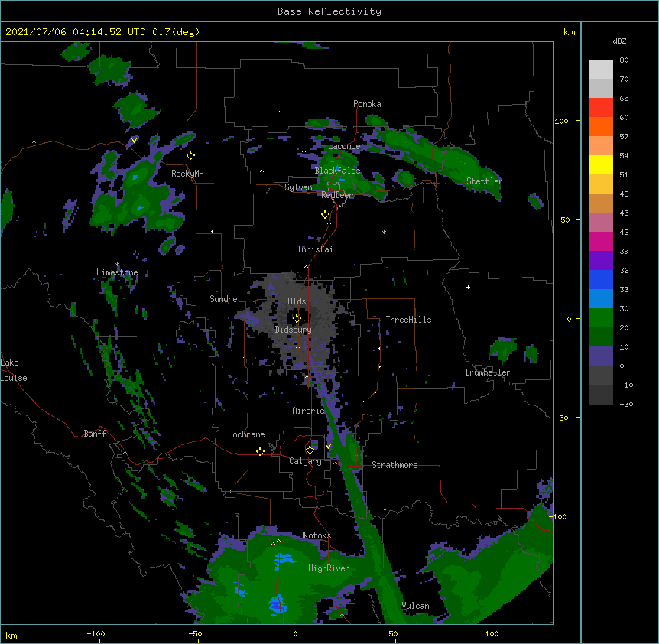This screenshot has height=644, width=659.
Task: Select the 45 value on the dBZ legend
Action: coord(624,213)
